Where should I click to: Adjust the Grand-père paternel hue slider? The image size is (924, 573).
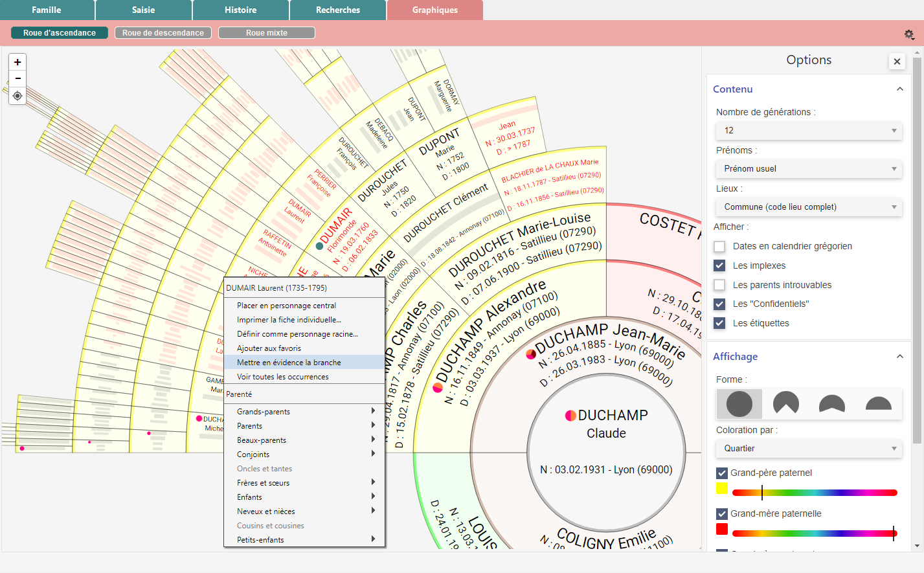click(x=815, y=493)
